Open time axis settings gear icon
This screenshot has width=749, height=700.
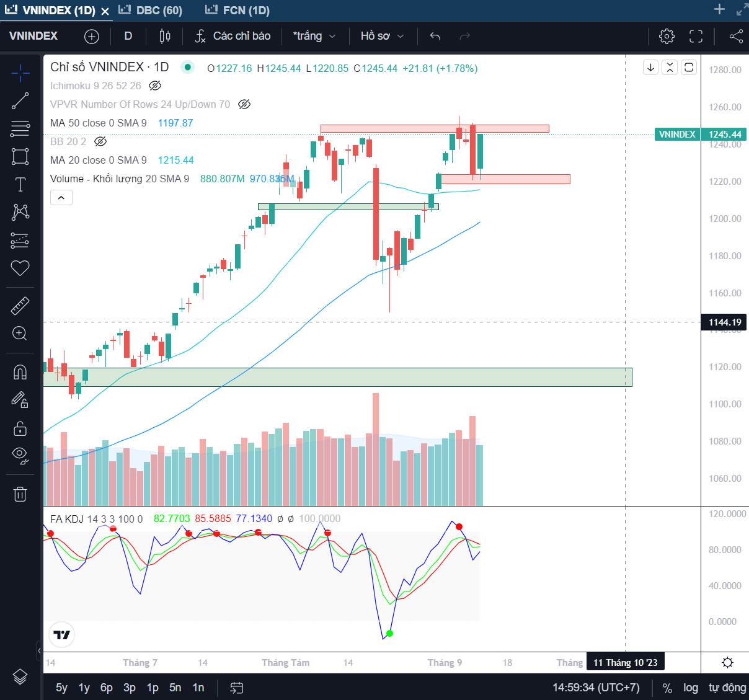(x=728, y=662)
